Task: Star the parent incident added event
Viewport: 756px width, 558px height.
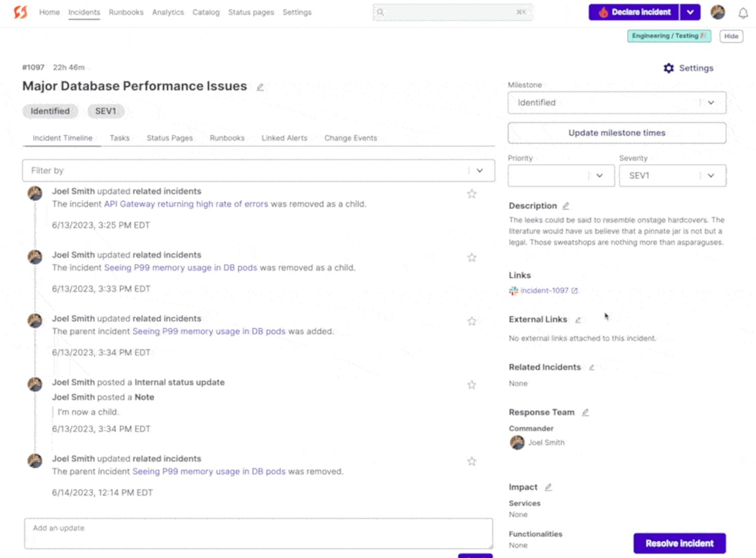Action: point(472,321)
